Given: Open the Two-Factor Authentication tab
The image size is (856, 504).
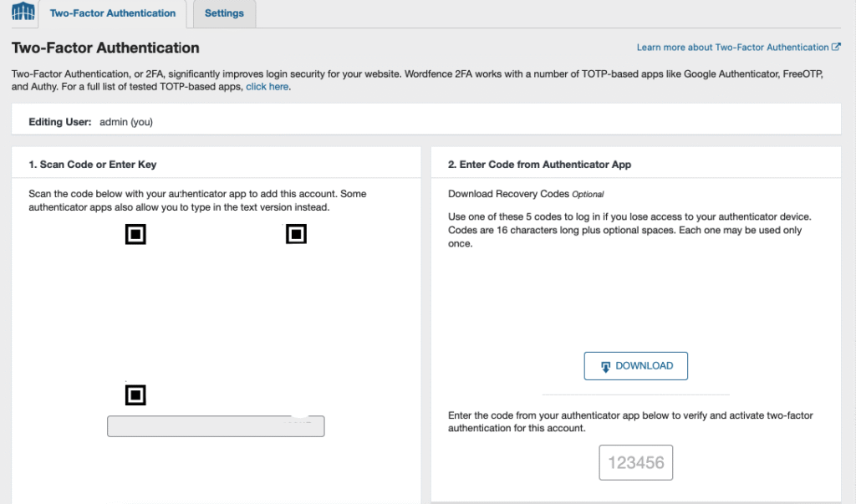Looking at the screenshot, I should 113,13.
